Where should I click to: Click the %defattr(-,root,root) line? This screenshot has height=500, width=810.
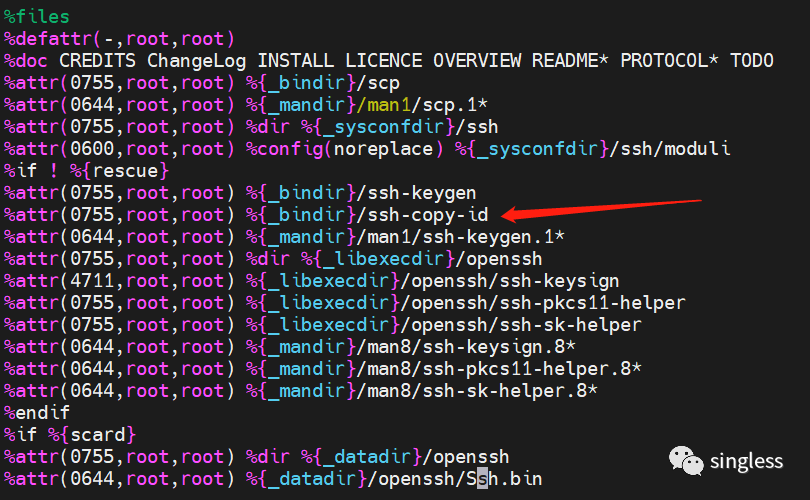[x=118, y=39]
